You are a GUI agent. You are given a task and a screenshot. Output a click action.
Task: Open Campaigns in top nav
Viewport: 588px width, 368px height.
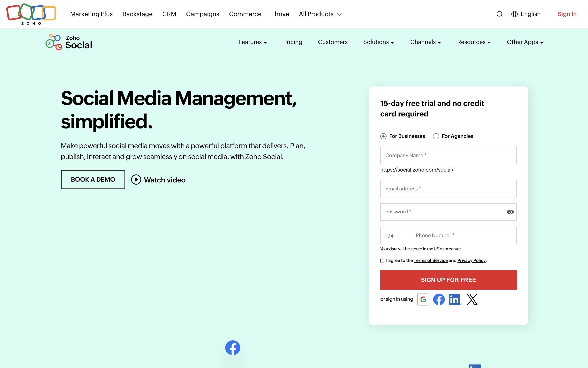coord(203,14)
